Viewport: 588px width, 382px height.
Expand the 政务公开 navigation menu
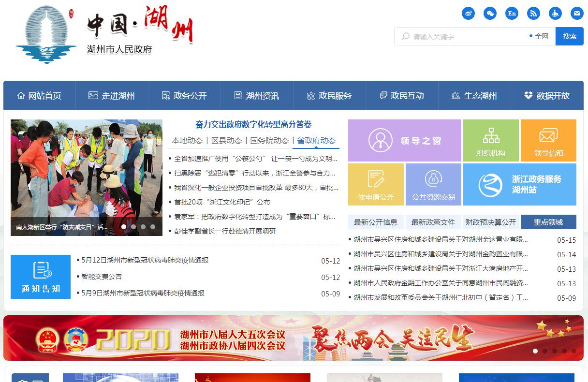pos(184,96)
